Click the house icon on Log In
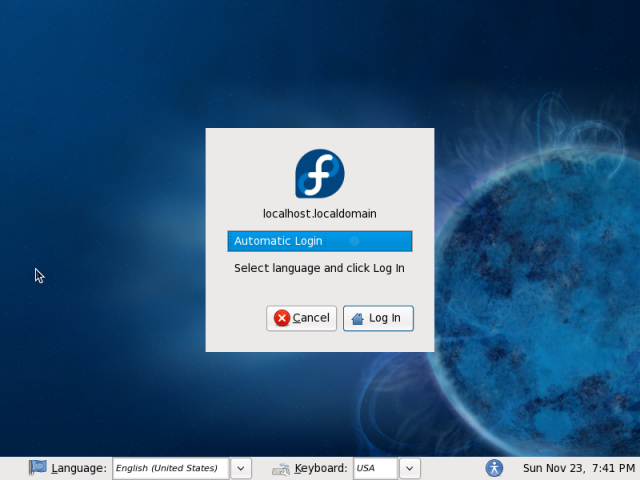The image size is (640, 480). pos(357,318)
